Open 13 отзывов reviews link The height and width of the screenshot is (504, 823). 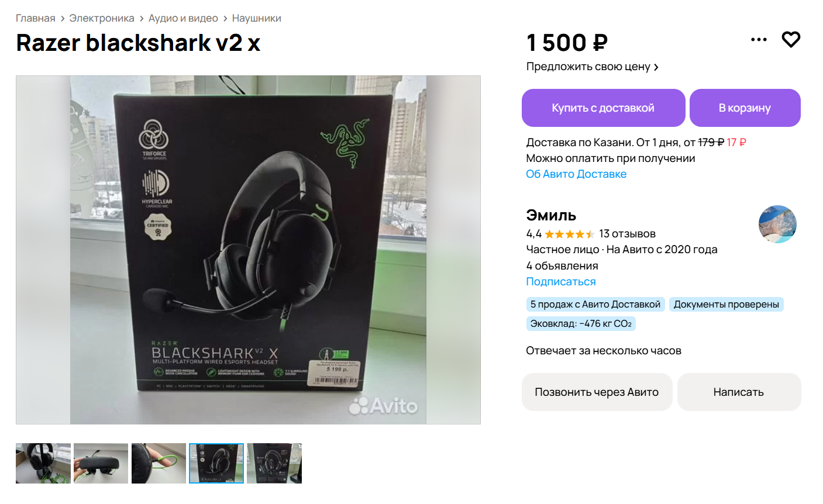pos(627,234)
